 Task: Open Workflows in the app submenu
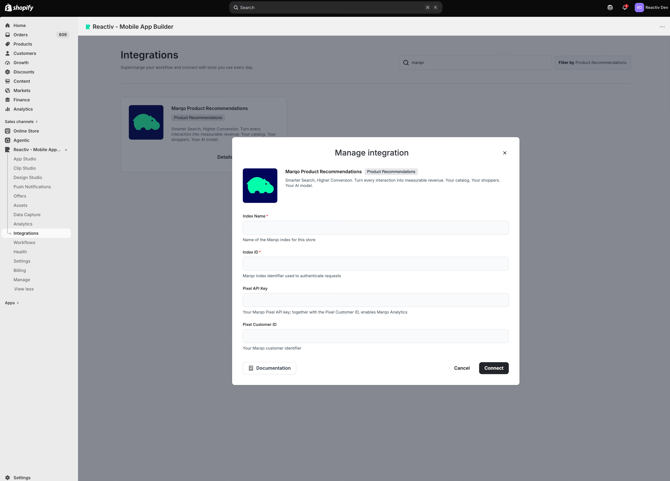coord(24,243)
